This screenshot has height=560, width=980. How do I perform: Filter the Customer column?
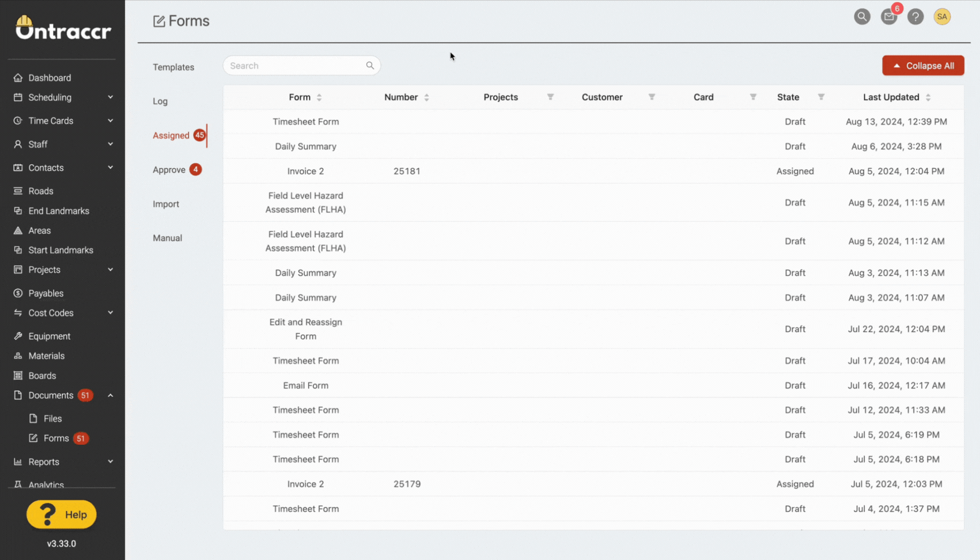[x=652, y=97]
